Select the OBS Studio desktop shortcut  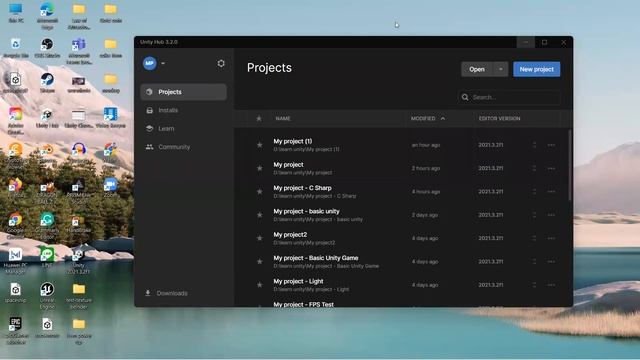click(47, 48)
